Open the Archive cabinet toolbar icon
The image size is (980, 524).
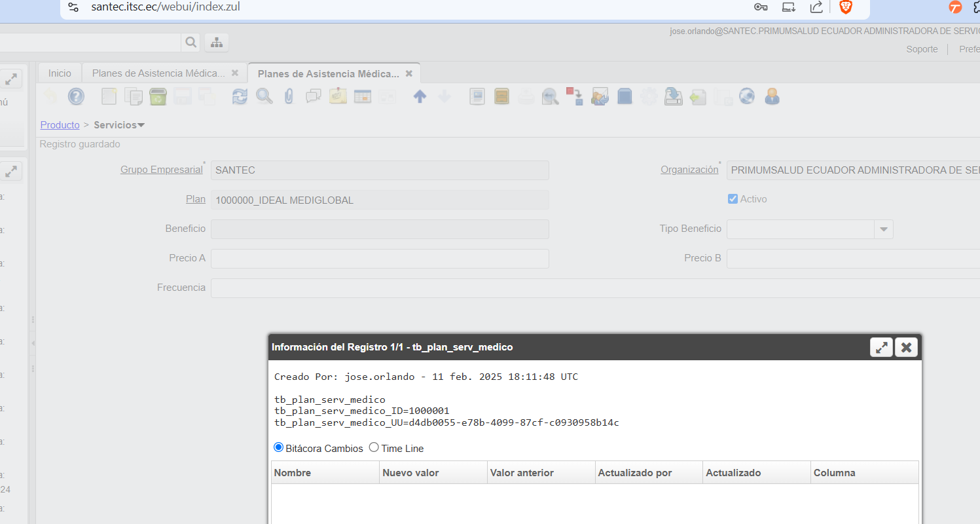tap(501, 97)
